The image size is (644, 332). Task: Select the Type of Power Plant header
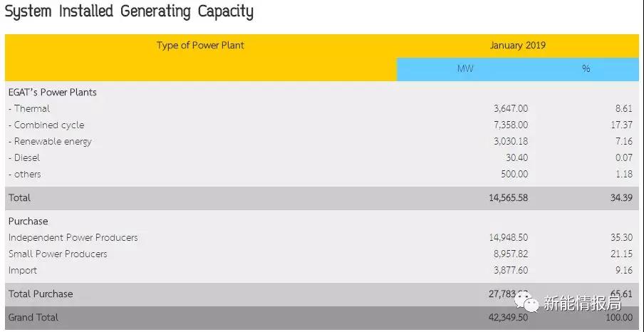click(x=200, y=45)
